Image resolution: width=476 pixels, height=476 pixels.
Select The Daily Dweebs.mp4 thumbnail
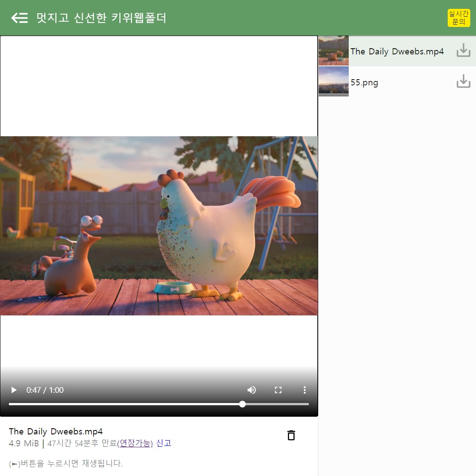[333, 50]
